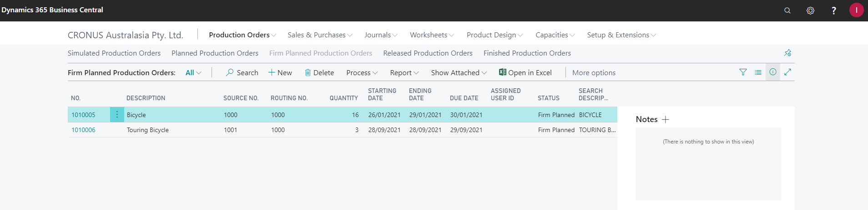Open the settings gear icon
The image size is (868, 210).
pos(810,10)
